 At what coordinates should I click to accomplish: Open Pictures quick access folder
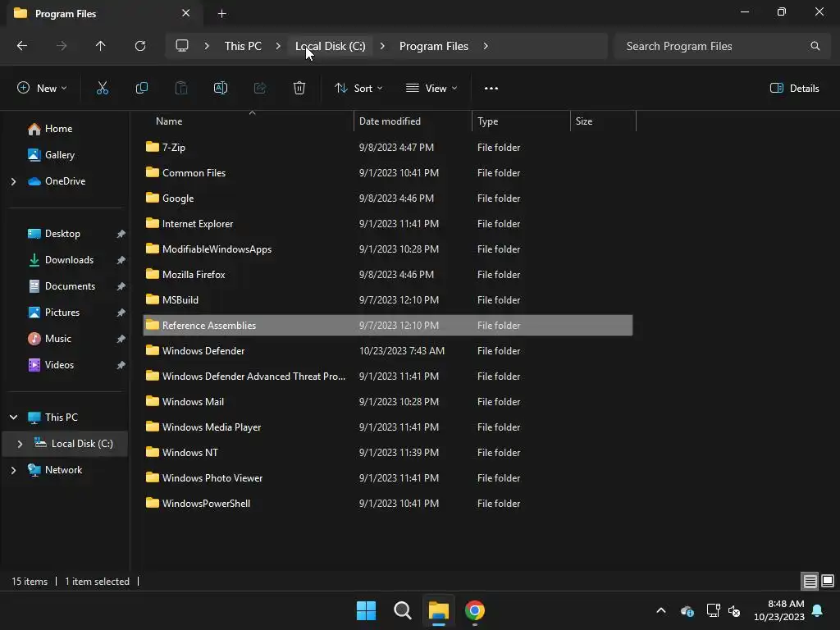tap(62, 313)
